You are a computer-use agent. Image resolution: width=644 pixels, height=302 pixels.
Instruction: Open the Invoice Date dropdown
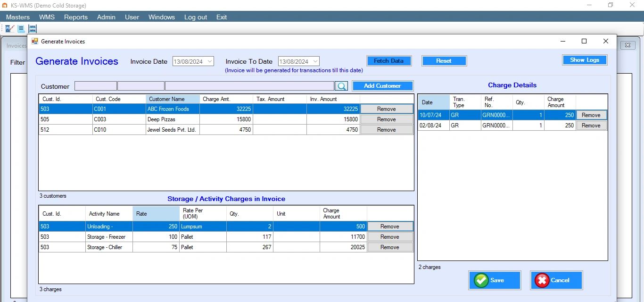point(209,61)
